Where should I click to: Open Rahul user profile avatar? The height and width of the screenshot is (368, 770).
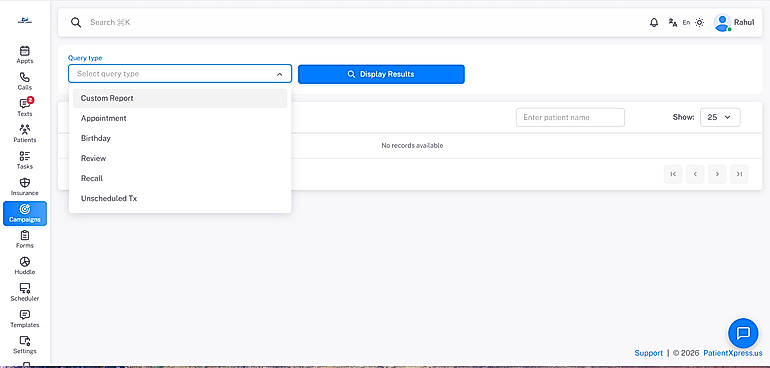coord(722,23)
